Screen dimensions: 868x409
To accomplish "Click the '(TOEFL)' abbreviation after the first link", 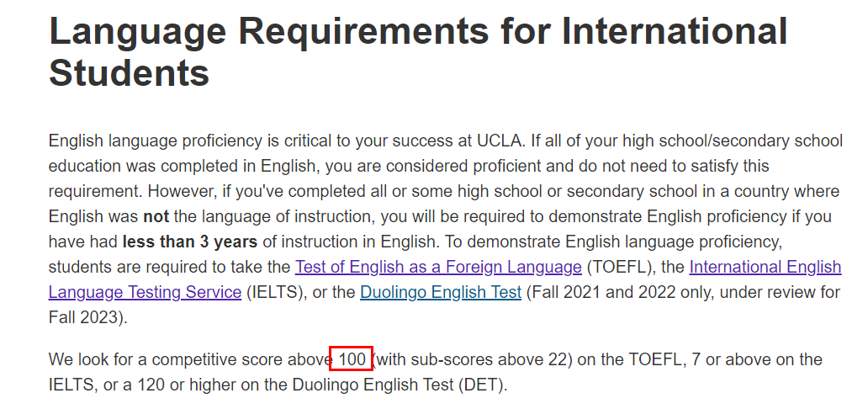I will 621,267.
